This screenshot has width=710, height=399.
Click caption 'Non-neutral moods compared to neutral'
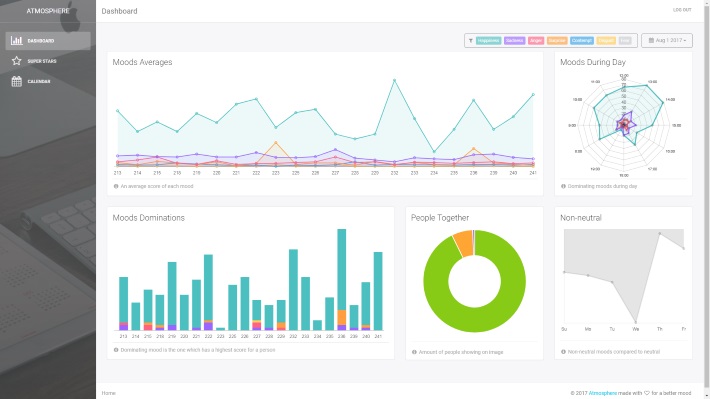[614, 351]
